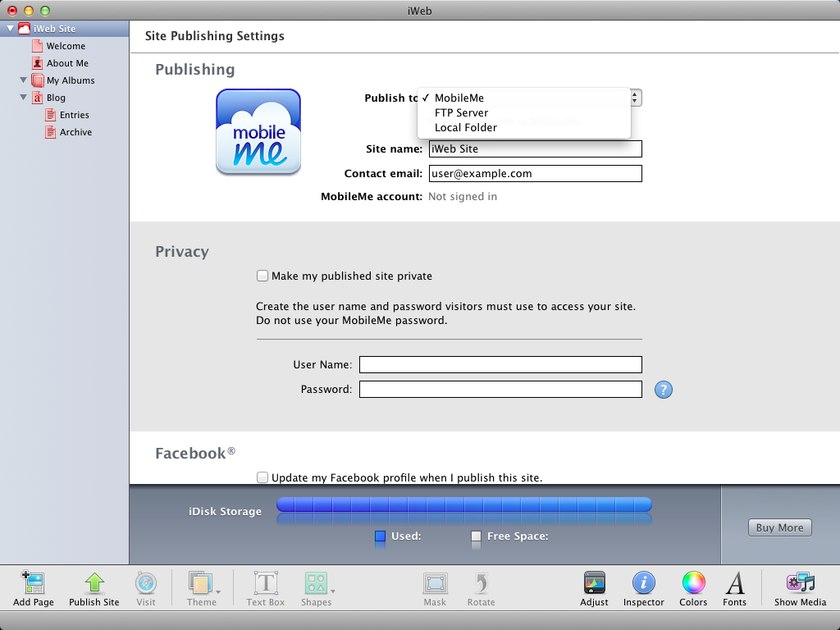Click the Publish to popup stepper arrows
Image resolution: width=840 pixels, height=630 pixels.
coord(635,98)
